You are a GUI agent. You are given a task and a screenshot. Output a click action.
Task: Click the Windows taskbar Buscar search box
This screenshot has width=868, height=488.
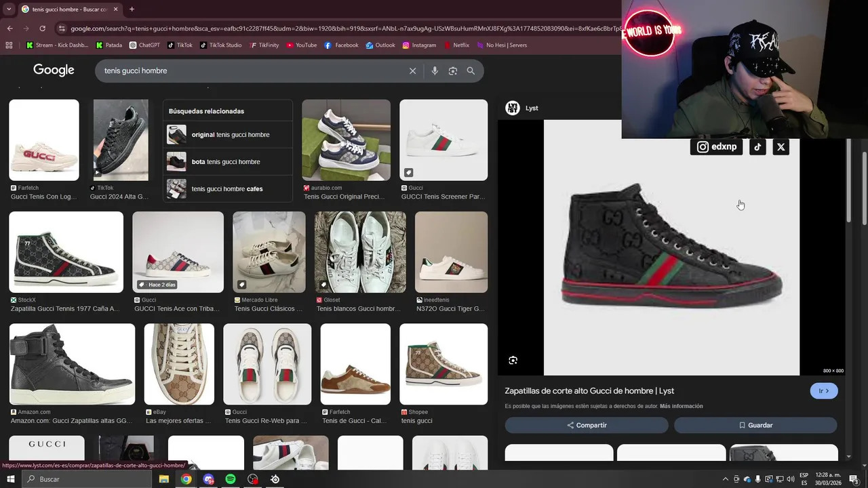click(86, 479)
